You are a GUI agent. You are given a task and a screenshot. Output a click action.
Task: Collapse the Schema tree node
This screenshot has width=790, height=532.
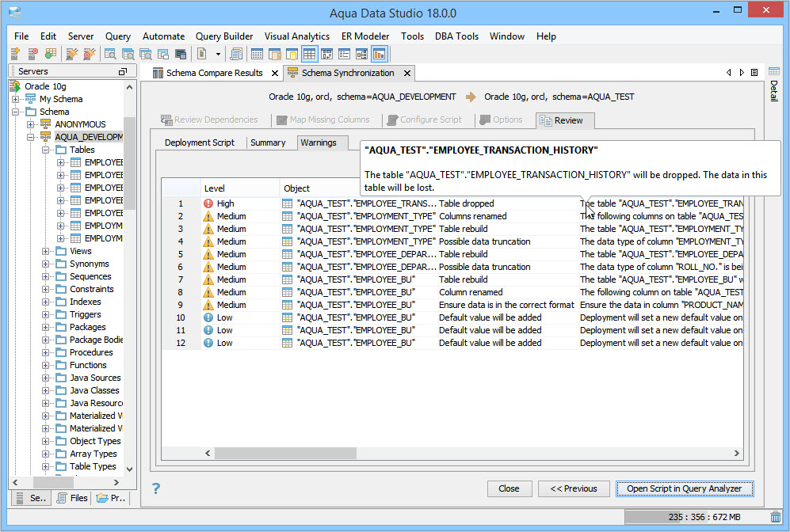tap(16, 112)
